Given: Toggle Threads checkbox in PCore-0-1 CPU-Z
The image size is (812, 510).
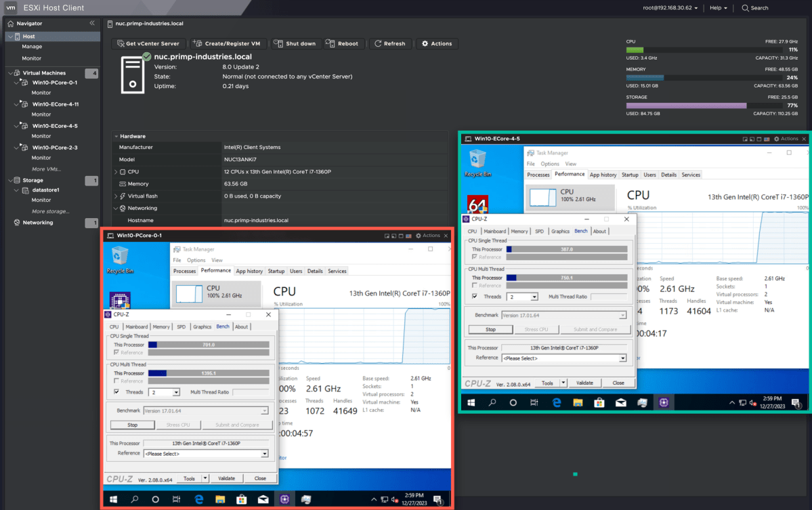Looking at the screenshot, I should click(116, 392).
